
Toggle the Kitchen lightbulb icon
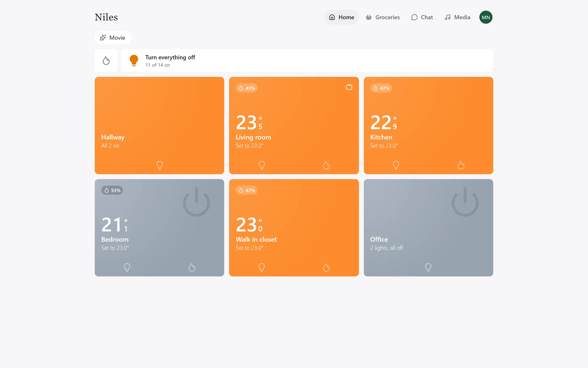click(396, 165)
